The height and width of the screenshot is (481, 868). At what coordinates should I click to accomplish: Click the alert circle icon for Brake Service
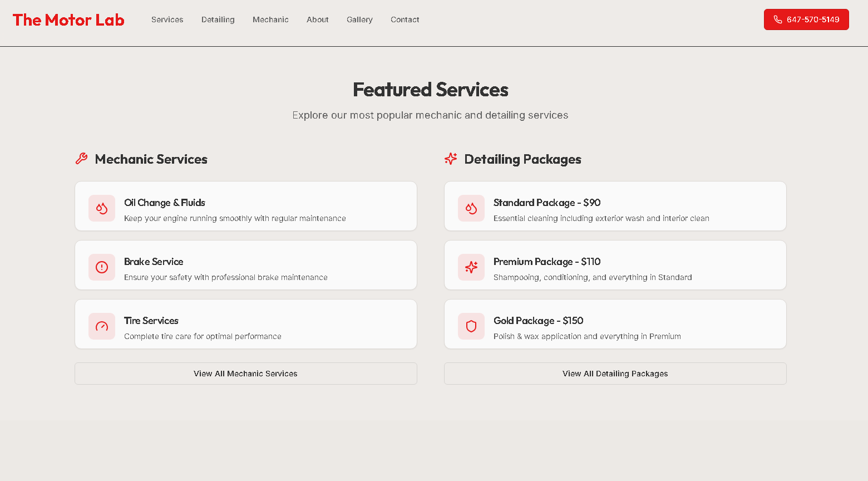(102, 267)
